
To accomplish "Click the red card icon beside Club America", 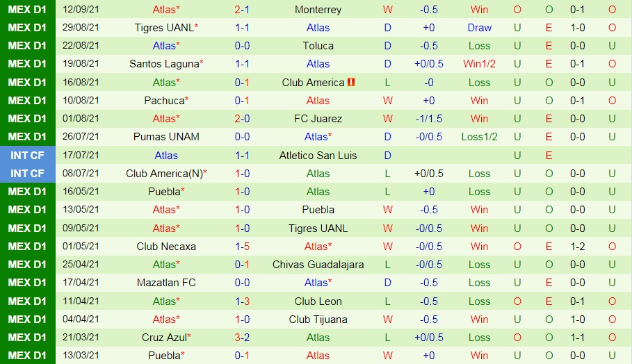I will tap(351, 83).
